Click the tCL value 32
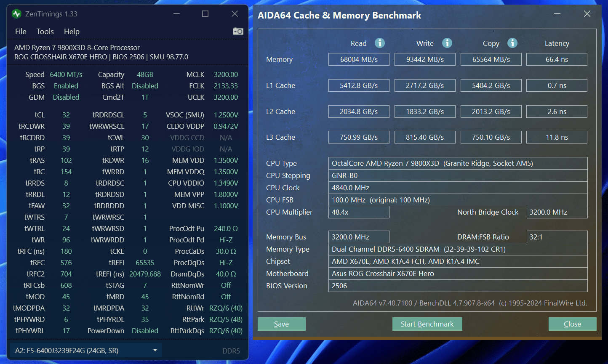The image size is (608, 364). 66,115
